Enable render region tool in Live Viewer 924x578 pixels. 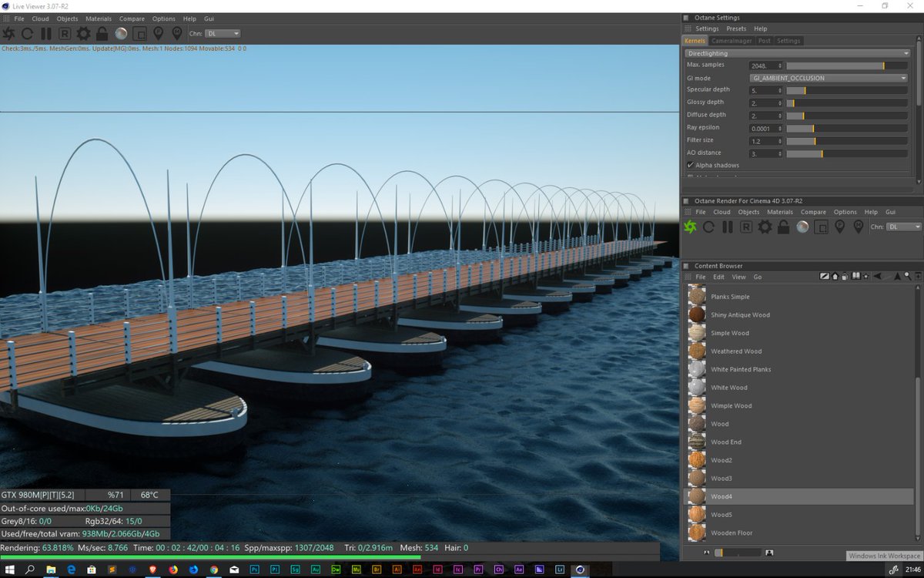139,33
